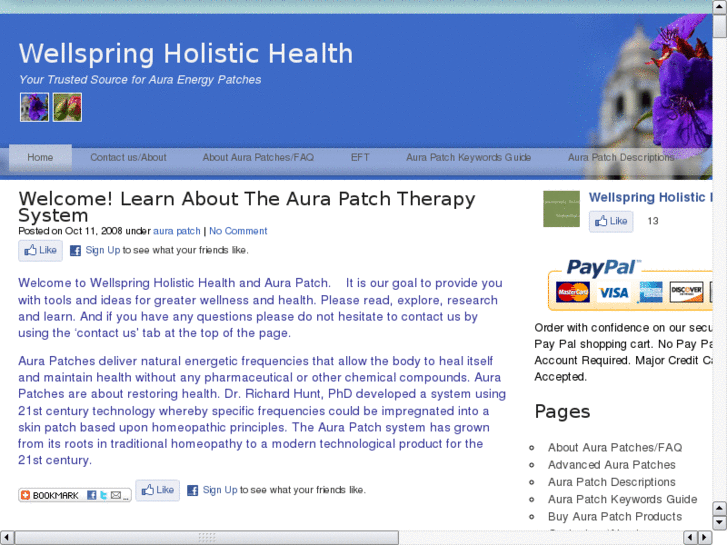Open Aura Patch Descriptions in Pages list
The image size is (727, 545).
click(x=612, y=482)
